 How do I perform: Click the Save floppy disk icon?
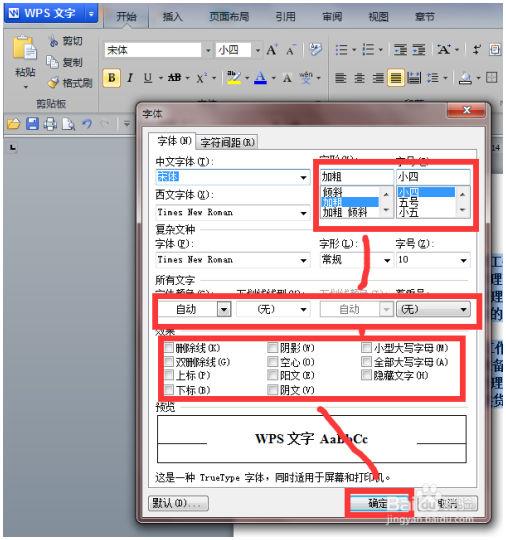tap(32, 124)
